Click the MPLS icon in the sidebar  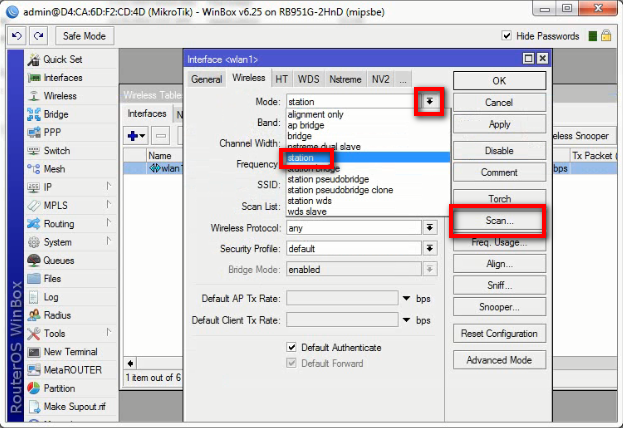[x=34, y=205]
